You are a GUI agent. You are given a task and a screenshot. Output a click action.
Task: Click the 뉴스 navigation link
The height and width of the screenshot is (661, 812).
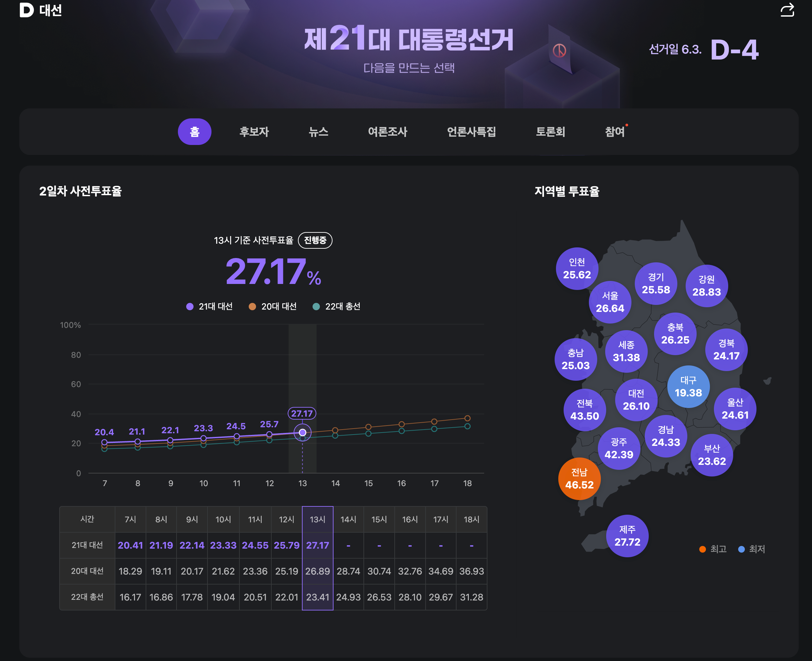319,132
